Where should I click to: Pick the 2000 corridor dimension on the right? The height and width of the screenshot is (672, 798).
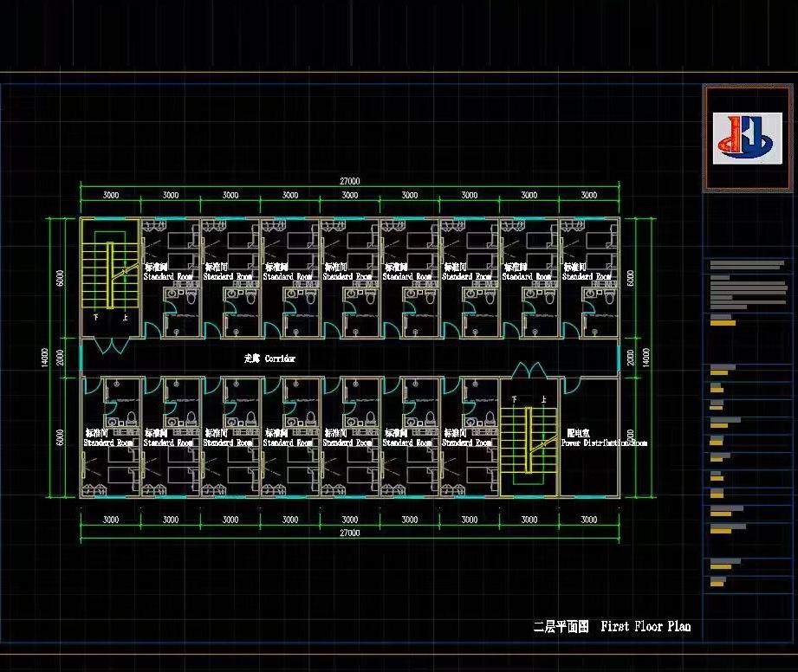click(631, 357)
